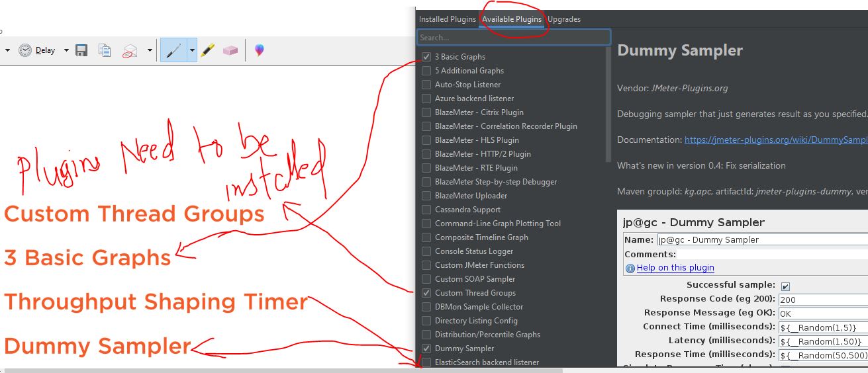Open the jmeter-plugins.org documentation link
Viewport: 868px width, 373px height.
775,140
